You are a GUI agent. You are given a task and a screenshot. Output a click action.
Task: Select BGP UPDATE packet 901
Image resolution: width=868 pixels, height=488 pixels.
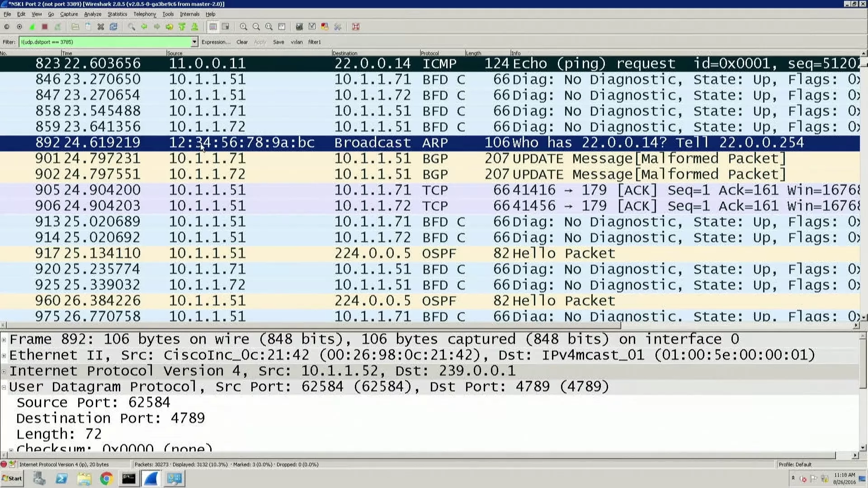pyautogui.click(x=429, y=159)
